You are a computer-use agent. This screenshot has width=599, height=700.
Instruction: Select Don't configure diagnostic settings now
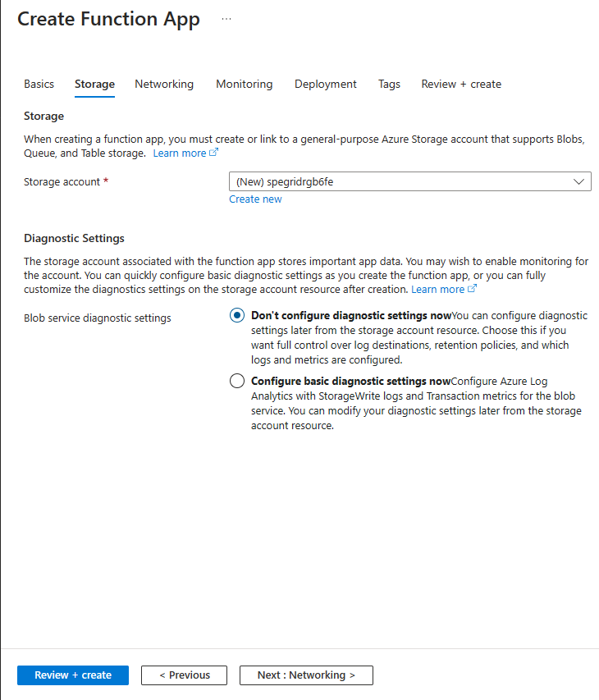click(237, 316)
